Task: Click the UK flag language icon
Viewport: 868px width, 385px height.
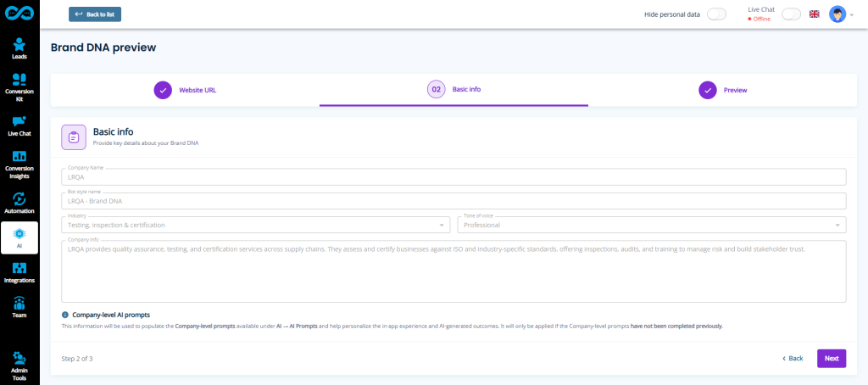Action: click(x=815, y=14)
